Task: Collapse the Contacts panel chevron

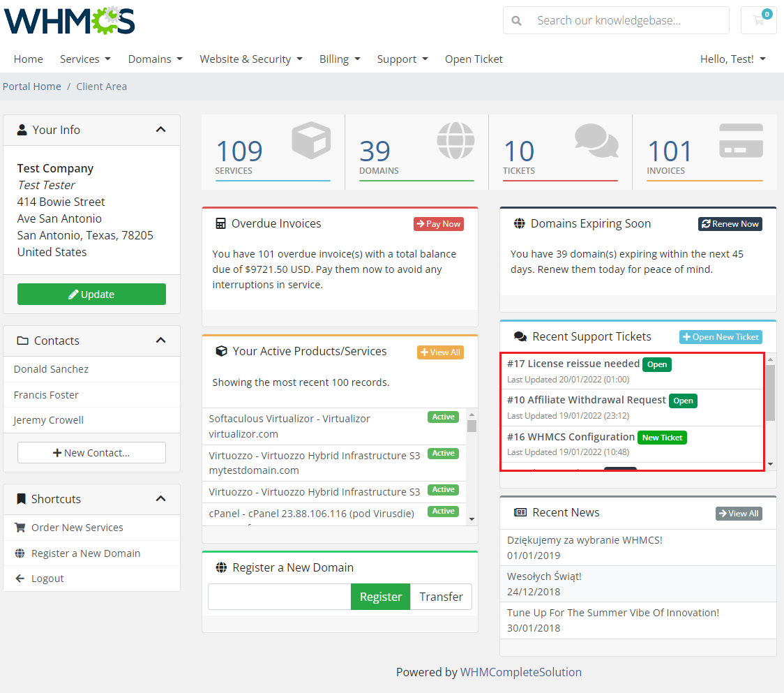Action: (x=160, y=341)
